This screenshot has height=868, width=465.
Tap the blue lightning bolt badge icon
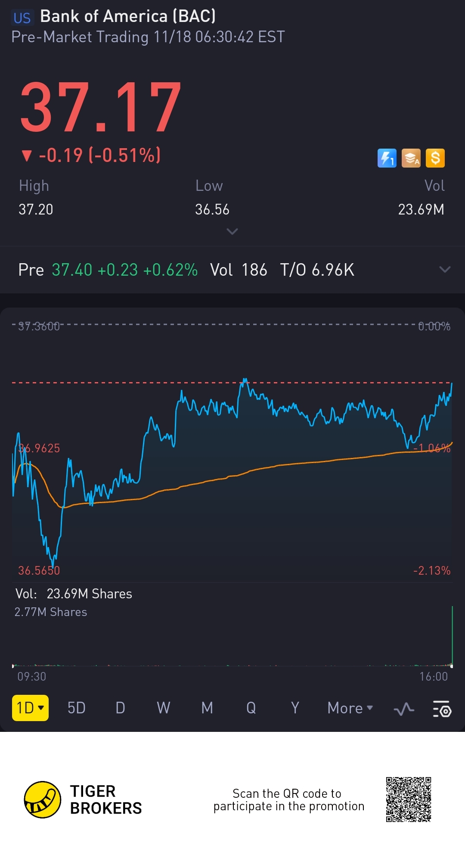(x=387, y=158)
